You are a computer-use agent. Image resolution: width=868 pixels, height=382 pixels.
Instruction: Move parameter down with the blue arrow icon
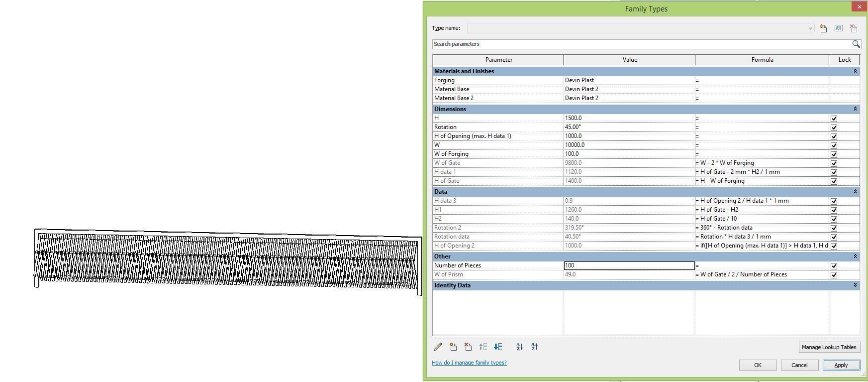tap(498, 347)
